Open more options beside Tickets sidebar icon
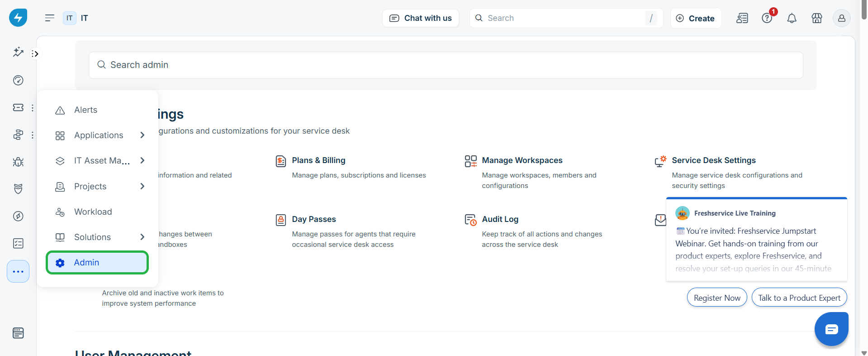The height and width of the screenshot is (356, 868). point(33,108)
